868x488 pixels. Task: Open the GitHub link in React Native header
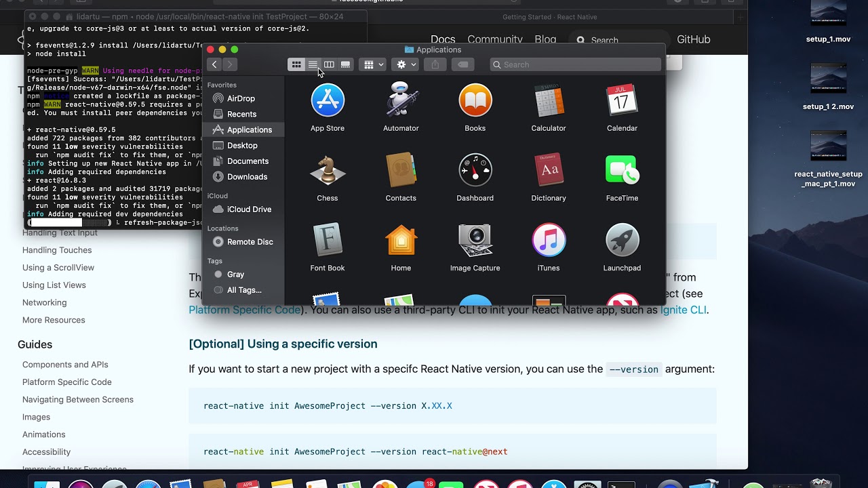[x=693, y=39]
